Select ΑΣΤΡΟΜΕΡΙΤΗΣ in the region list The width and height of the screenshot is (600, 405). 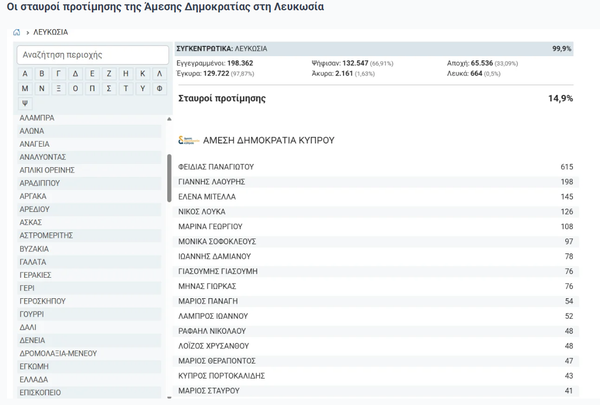(90, 235)
